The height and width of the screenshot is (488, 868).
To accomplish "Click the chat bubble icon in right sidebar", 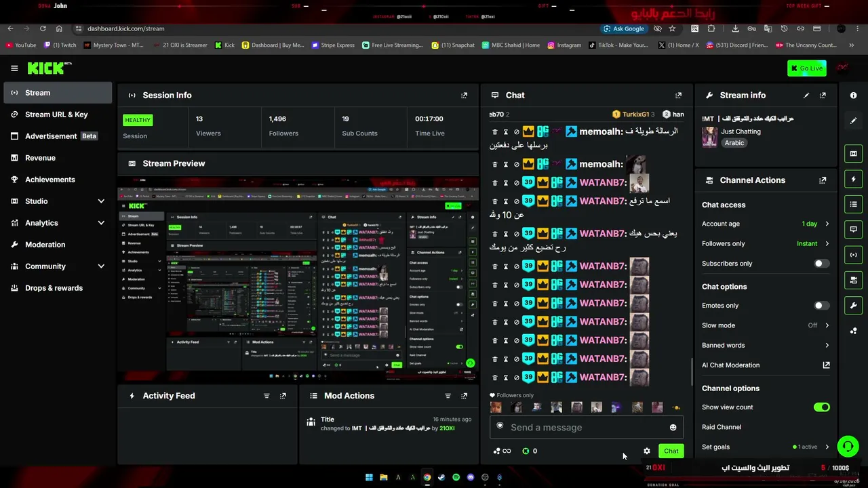I will tap(854, 229).
